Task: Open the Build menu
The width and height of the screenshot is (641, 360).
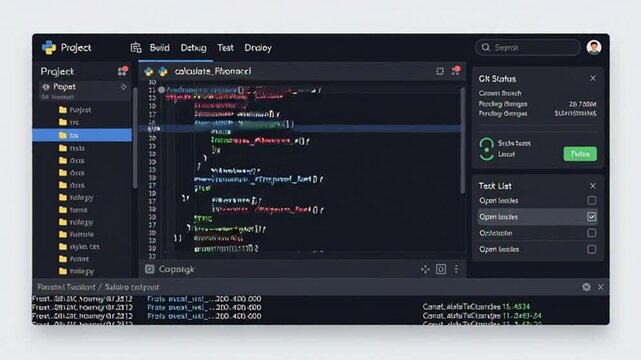Action: pos(159,48)
